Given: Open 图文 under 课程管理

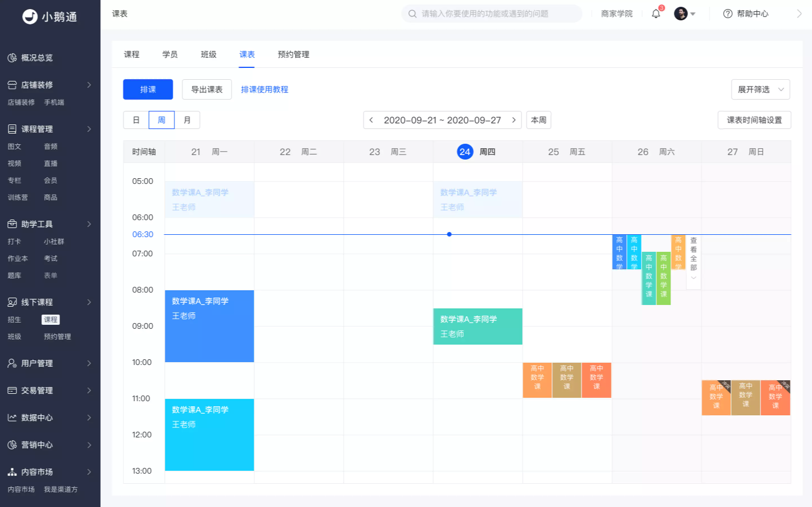Looking at the screenshot, I should [14, 147].
